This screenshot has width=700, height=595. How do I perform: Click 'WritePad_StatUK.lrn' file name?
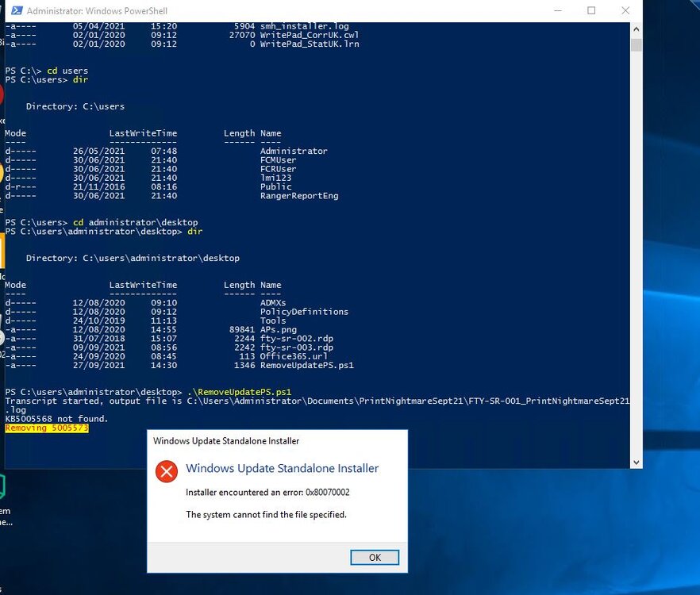click(310, 44)
